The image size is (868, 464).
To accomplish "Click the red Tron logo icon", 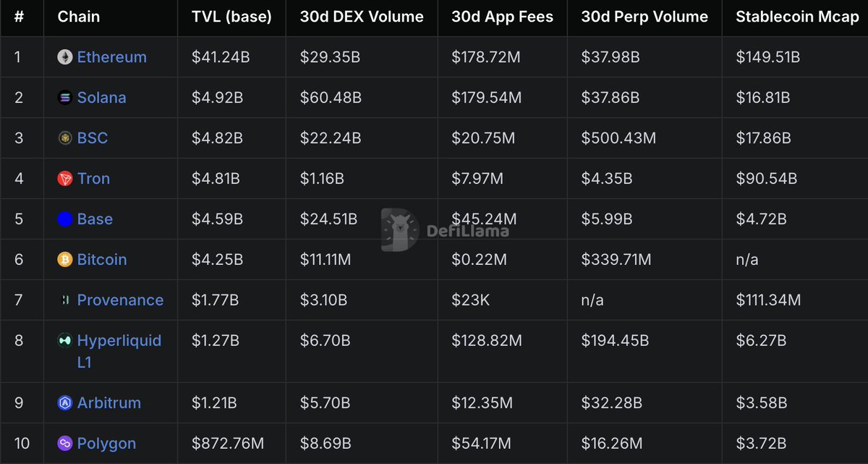I will coord(65,179).
